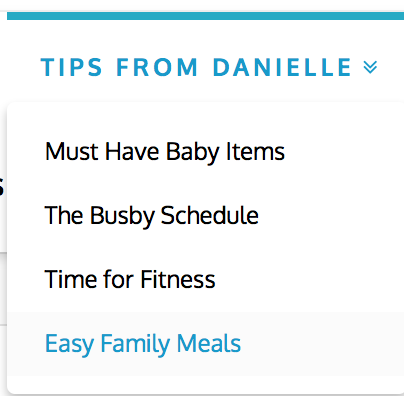Pick the Busby Schedule option
Viewport: 404px width, 396px height.
click(151, 216)
